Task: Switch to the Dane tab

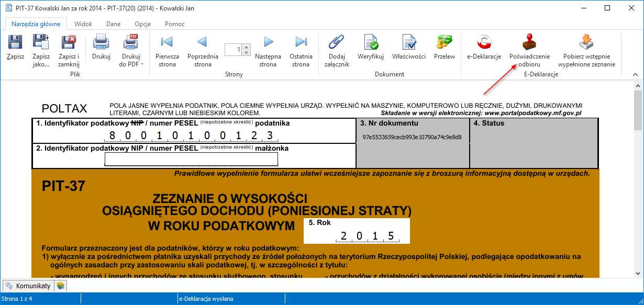Action: [113, 24]
